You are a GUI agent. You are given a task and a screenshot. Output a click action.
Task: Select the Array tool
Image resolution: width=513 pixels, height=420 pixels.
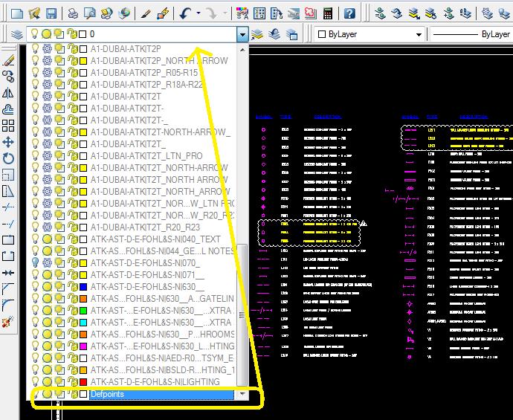coord(8,126)
